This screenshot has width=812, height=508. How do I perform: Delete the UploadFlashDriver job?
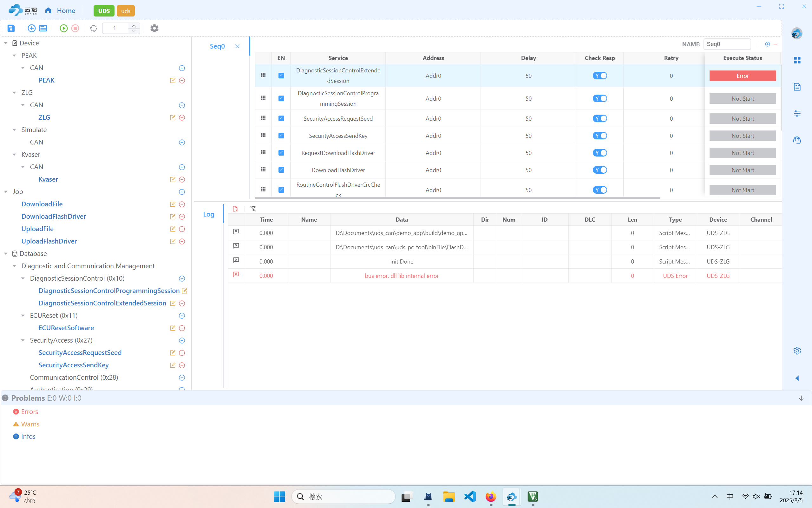pyautogui.click(x=182, y=241)
